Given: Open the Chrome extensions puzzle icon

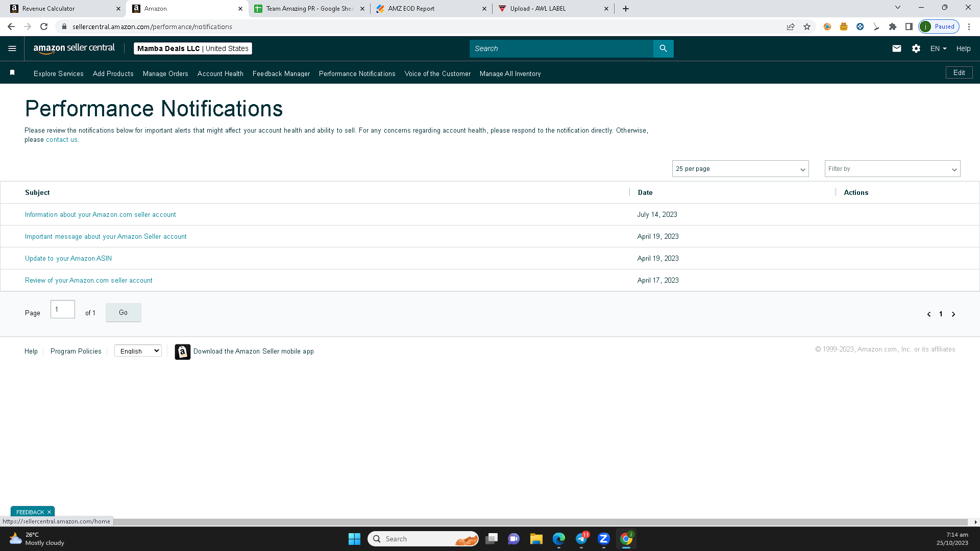Looking at the screenshot, I should point(893,27).
